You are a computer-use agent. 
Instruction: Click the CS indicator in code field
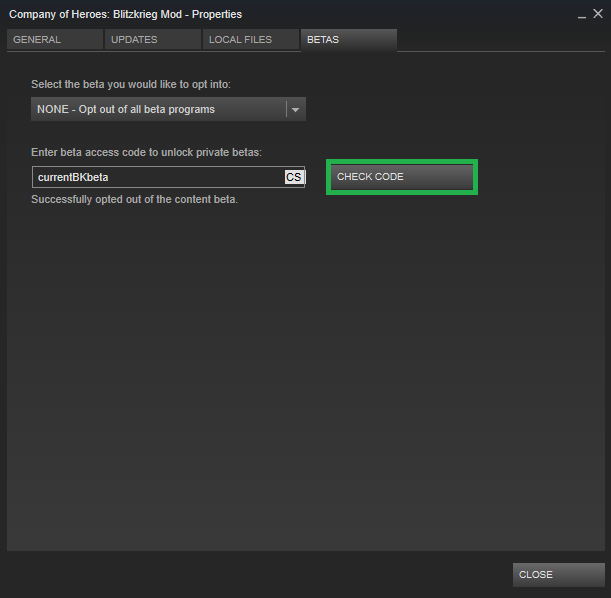pyautogui.click(x=294, y=177)
